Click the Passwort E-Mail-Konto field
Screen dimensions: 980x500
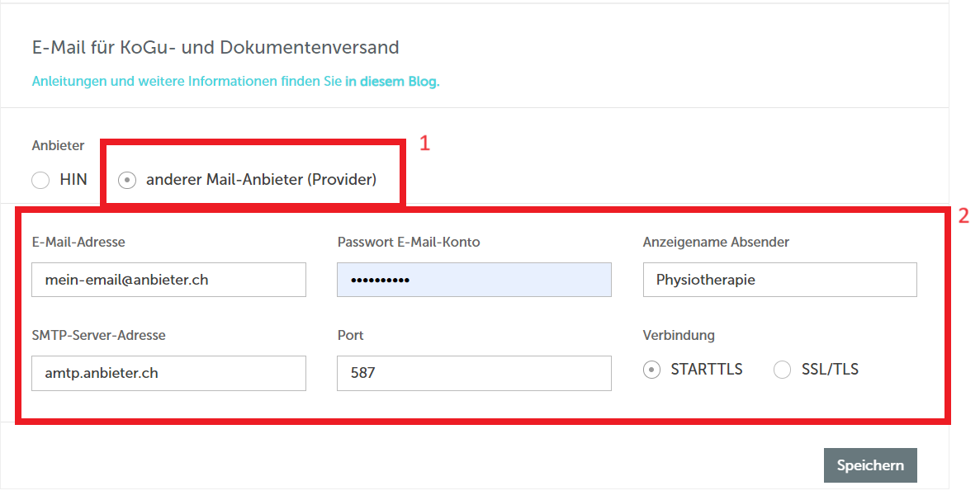(475, 280)
